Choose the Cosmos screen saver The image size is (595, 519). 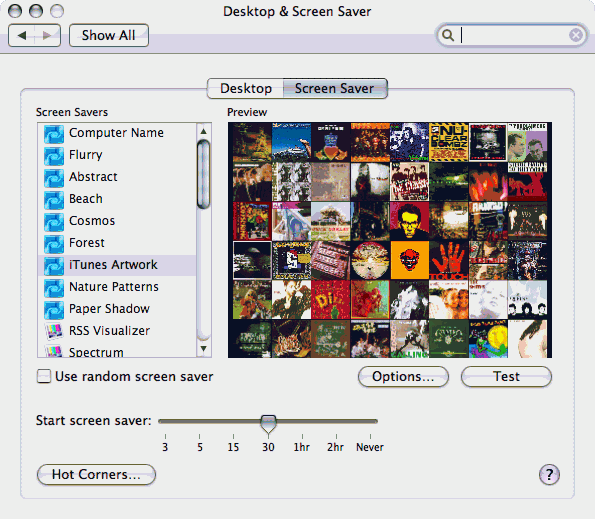coord(117,222)
